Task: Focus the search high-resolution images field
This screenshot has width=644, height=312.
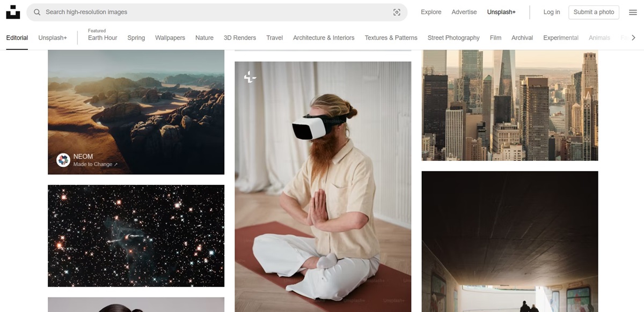Action: [x=215, y=12]
